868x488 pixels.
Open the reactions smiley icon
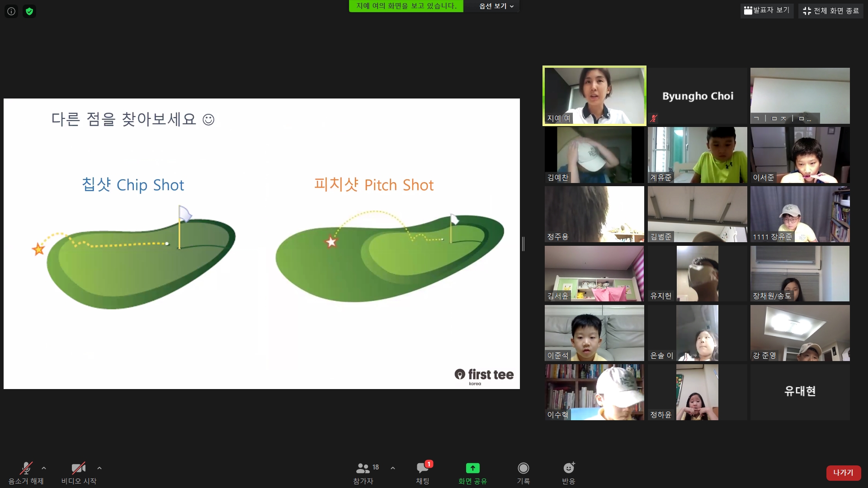tap(568, 468)
